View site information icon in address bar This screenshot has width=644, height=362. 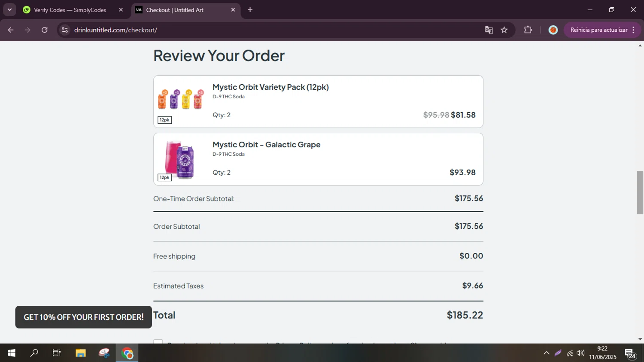(65, 30)
